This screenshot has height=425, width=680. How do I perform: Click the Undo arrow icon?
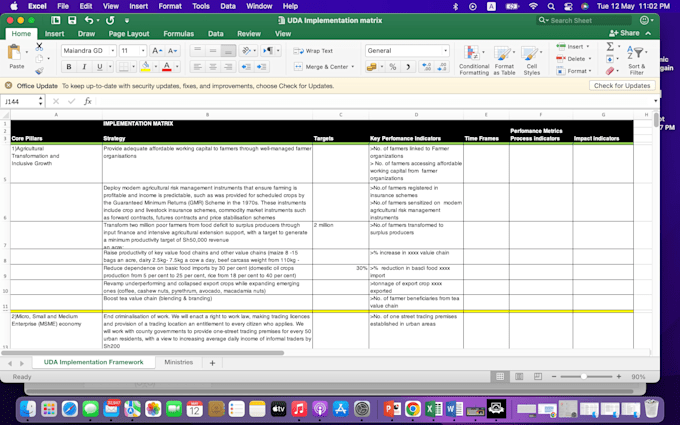[89, 20]
